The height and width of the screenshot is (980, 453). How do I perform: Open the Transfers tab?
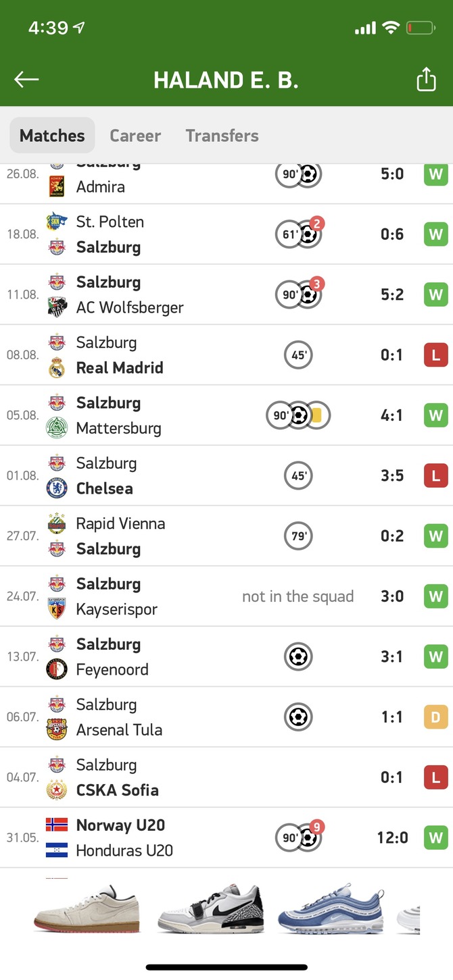[x=222, y=136]
